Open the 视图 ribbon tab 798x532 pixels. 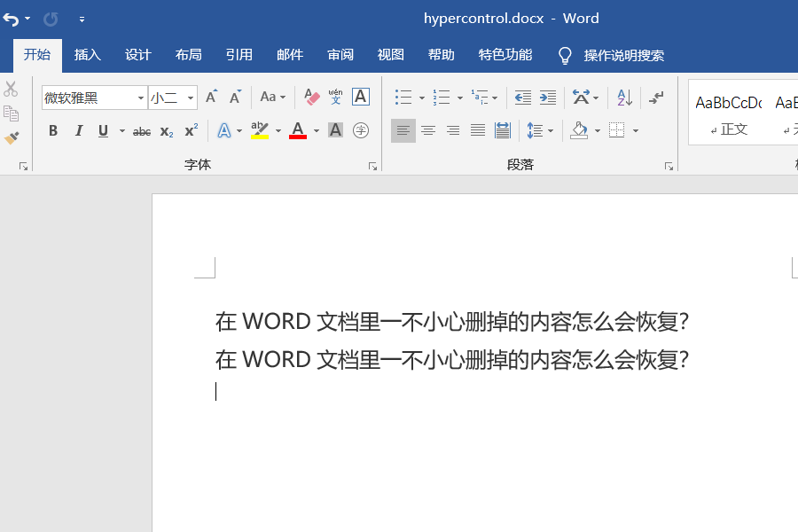point(391,54)
